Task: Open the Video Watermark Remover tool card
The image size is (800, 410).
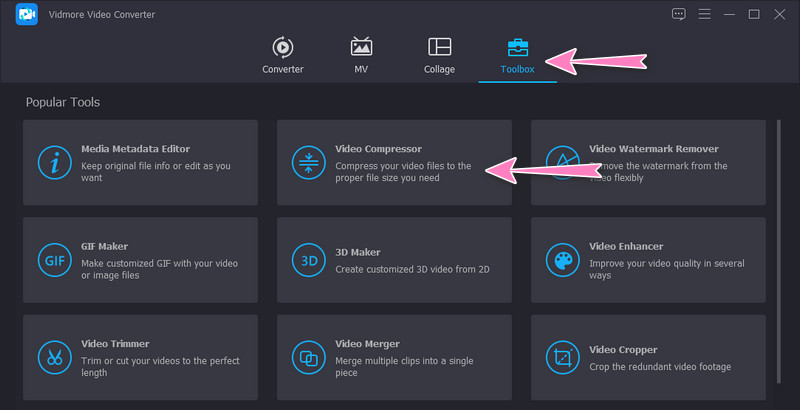Action: [x=648, y=163]
